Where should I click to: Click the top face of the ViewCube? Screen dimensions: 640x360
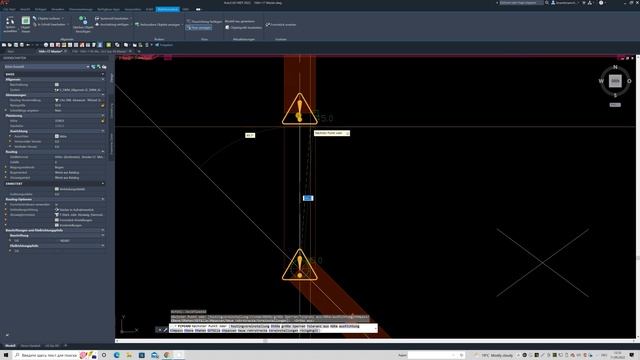point(615,81)
